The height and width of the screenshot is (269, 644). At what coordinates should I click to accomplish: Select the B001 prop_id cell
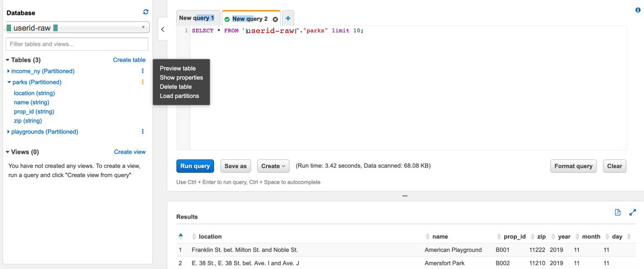point(502,250)
